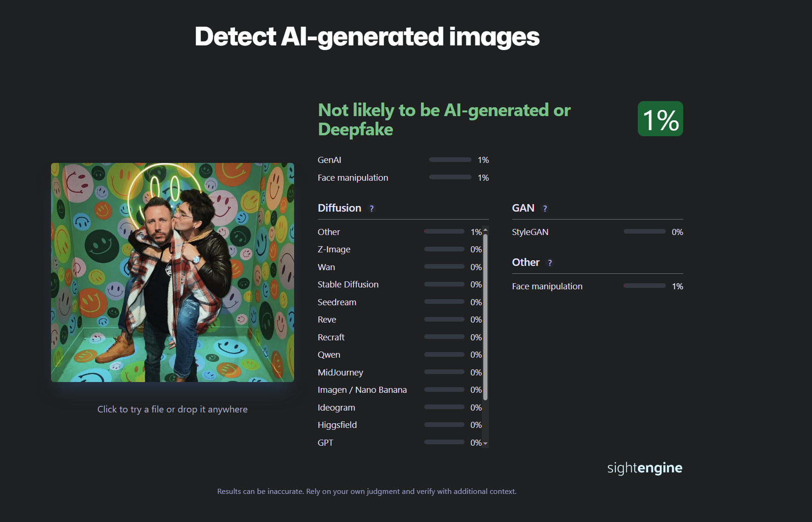Click the Seedream row label
Image resolution: width=812 pixels, height=522 pixels.
337,302
